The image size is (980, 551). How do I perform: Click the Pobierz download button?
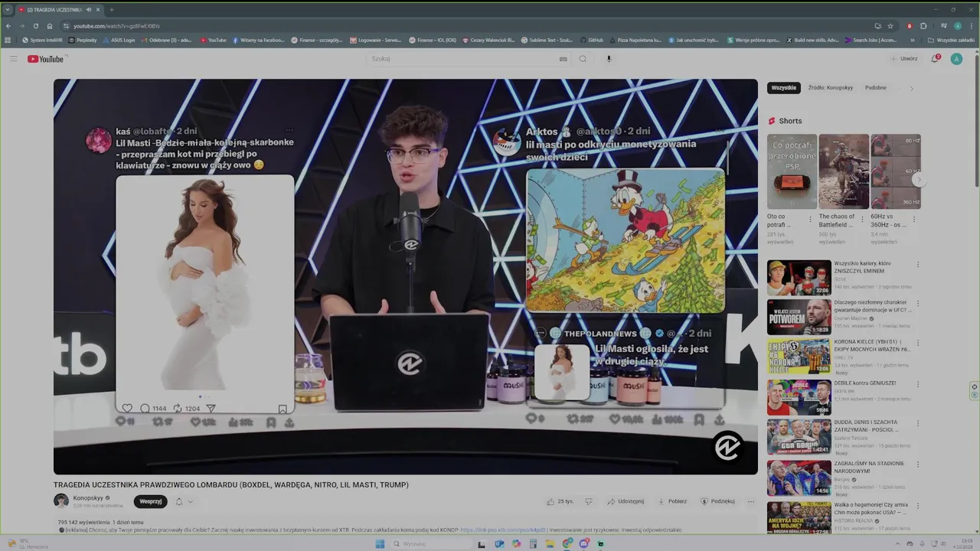click(672, 501)
